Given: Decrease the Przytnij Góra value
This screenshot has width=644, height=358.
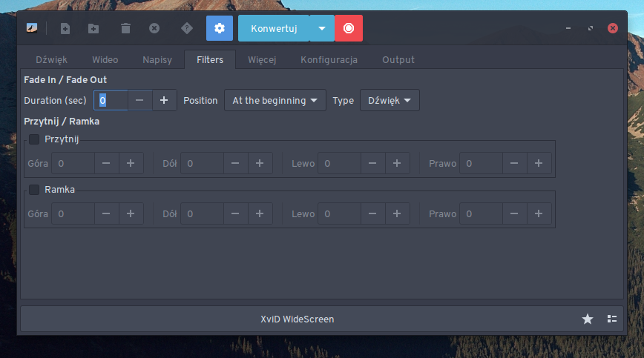Looking at the screenshot, I should pos(106,163).
